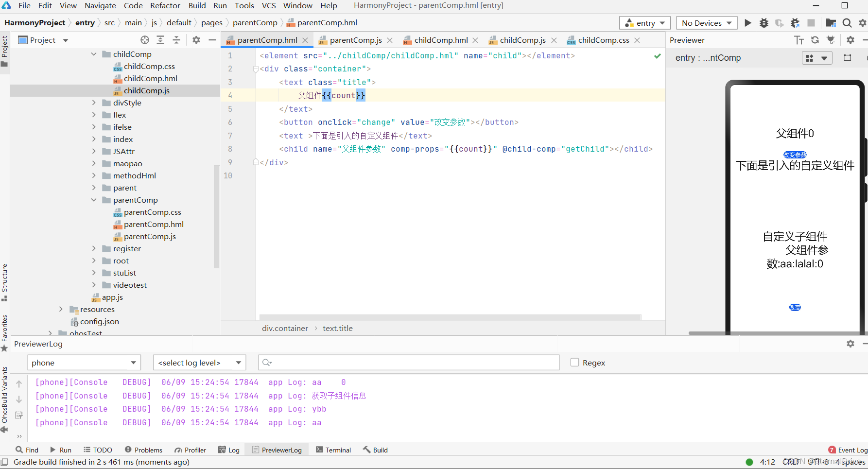The height and width of the screenshot is (469, 868).
Task: Open Search Everywhere magnifier icon
Action: pos(847,23)
